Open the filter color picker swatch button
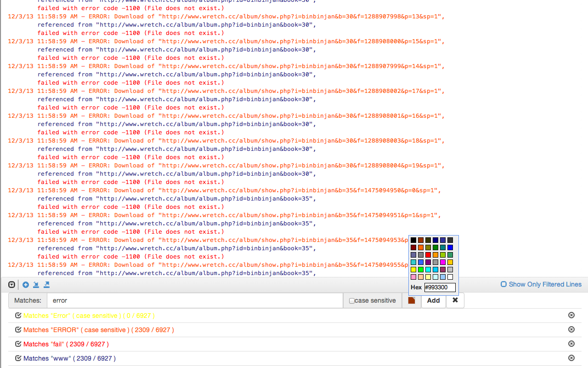This screenshot has height=368, width=588. coord(412,300)
